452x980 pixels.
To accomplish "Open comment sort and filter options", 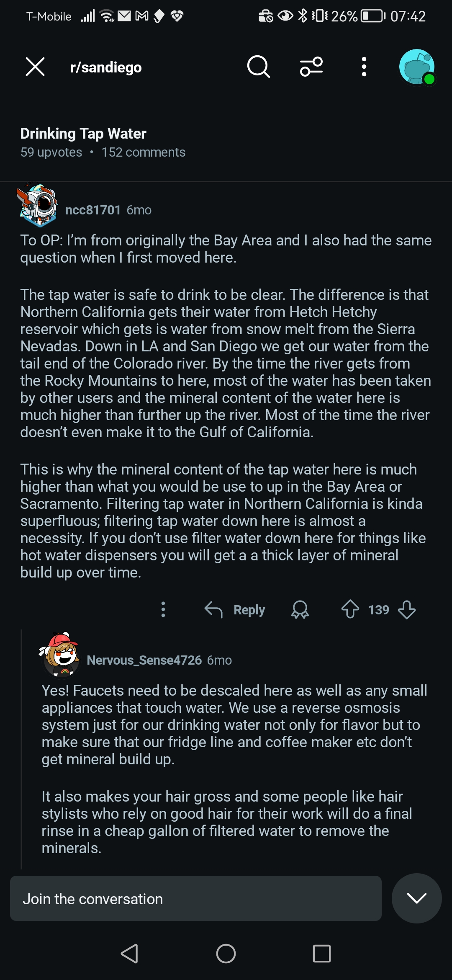I will click(x=311, y=67).
